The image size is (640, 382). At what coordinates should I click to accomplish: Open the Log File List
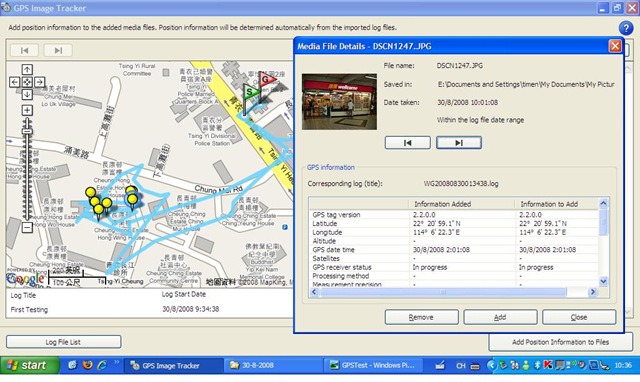(64, 342)
